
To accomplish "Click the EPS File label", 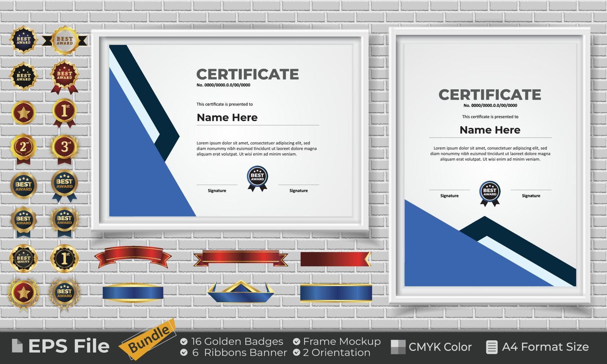I will coord(69,346).
